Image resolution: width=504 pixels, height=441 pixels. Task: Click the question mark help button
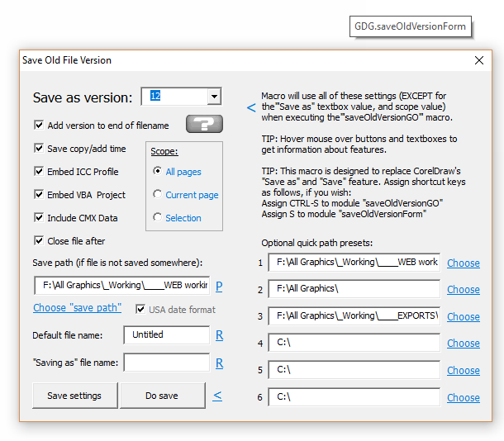[x=205, y=124]
